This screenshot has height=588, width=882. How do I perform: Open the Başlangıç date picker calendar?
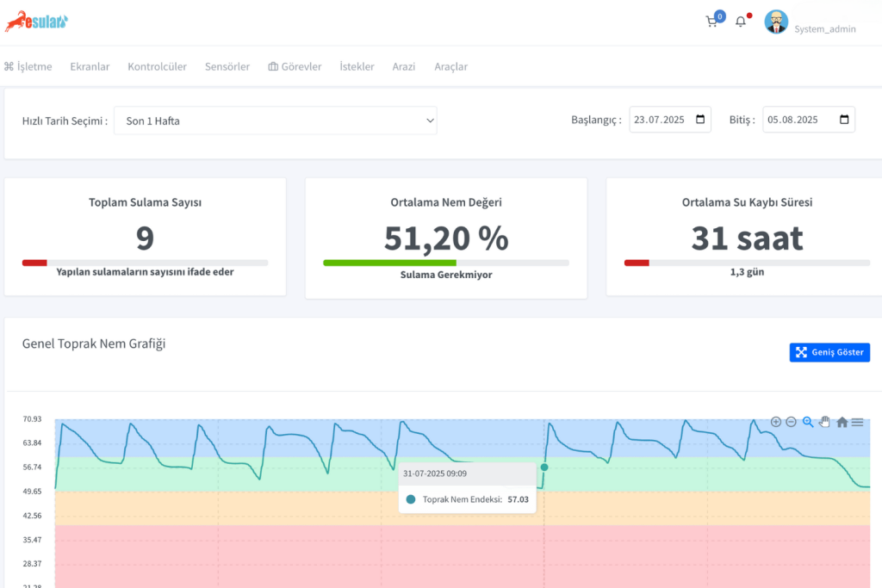(x=700, y=120)
